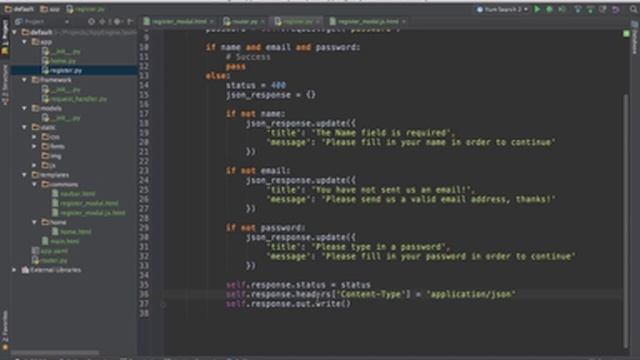The width and height of the screenshot is (640, 360).
Task: Click the VCS update project icon
Action: pos(578,9)
